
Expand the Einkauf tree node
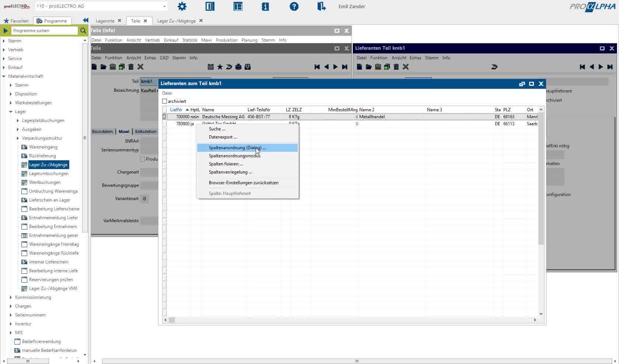[4, 67]
